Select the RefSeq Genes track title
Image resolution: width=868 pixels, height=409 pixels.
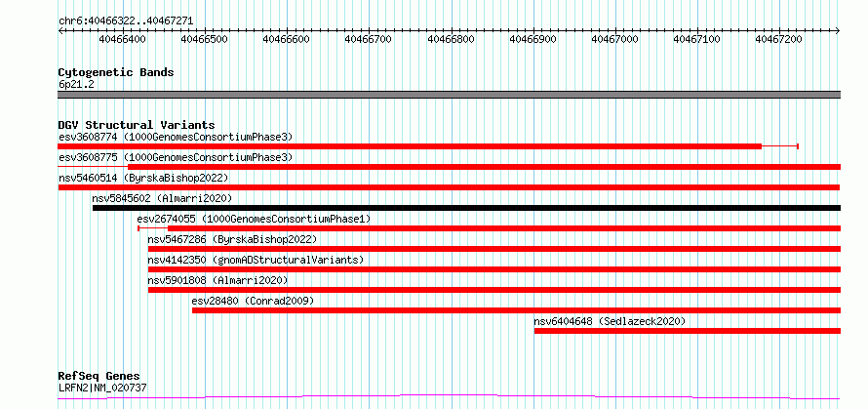tap(99, 377)
